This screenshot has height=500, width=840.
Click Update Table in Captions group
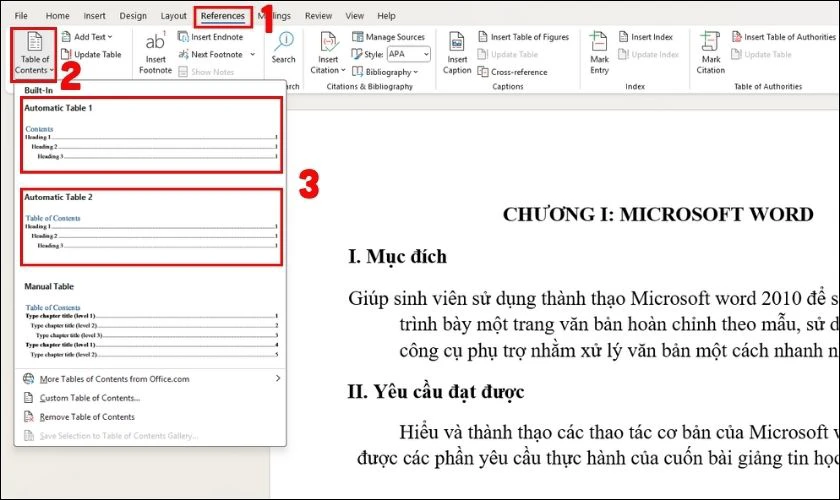pyautogui.click(x=508, y=54)
